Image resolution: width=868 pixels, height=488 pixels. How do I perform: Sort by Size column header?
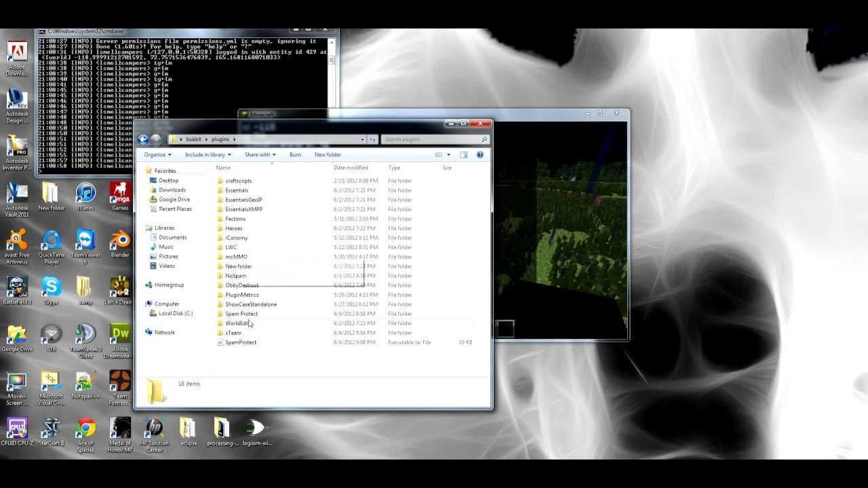point(447,167)
